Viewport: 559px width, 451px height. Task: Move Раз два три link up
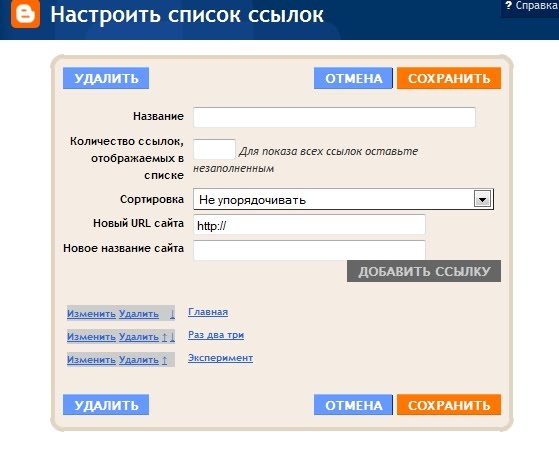point(164,337)
